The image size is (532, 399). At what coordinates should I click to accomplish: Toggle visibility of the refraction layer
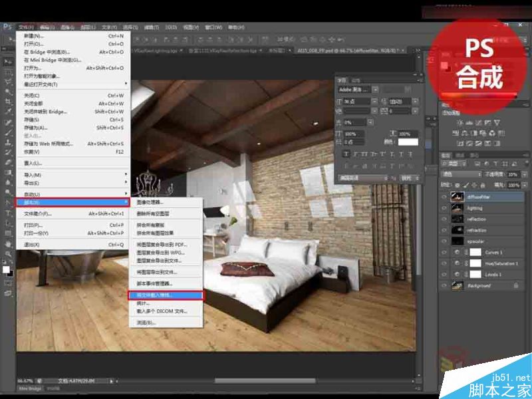(x=444, y=230)
